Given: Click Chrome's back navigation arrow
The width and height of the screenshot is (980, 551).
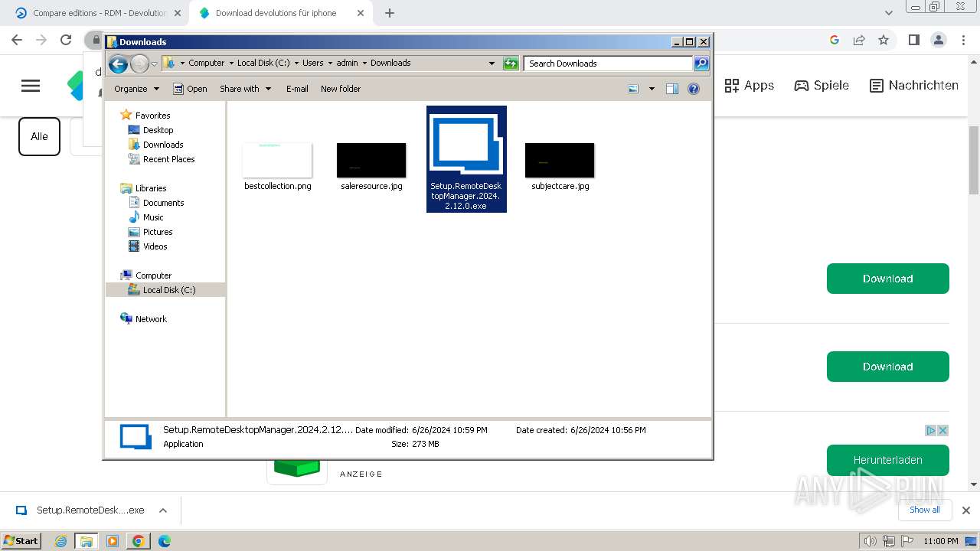Looking at the screenshot, I should click(x=17, y=40).
